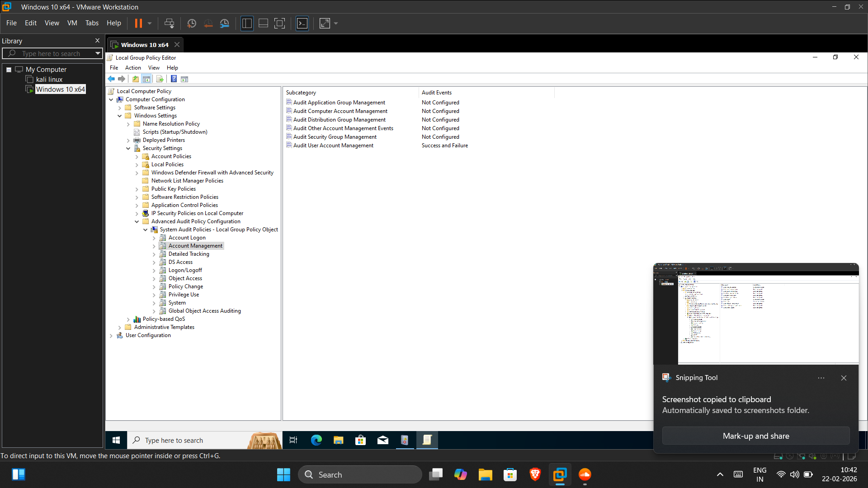Collapse Advanced Audit Policy Configuration node

pos(137,221)
